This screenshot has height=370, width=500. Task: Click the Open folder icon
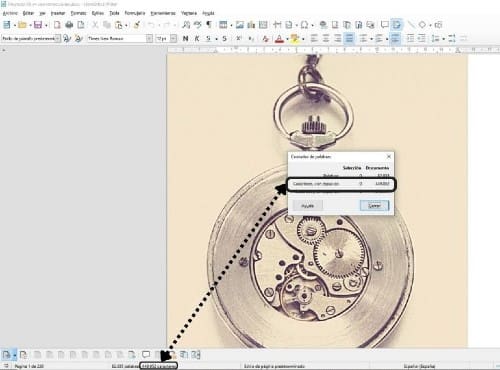[x=22, y=25]
